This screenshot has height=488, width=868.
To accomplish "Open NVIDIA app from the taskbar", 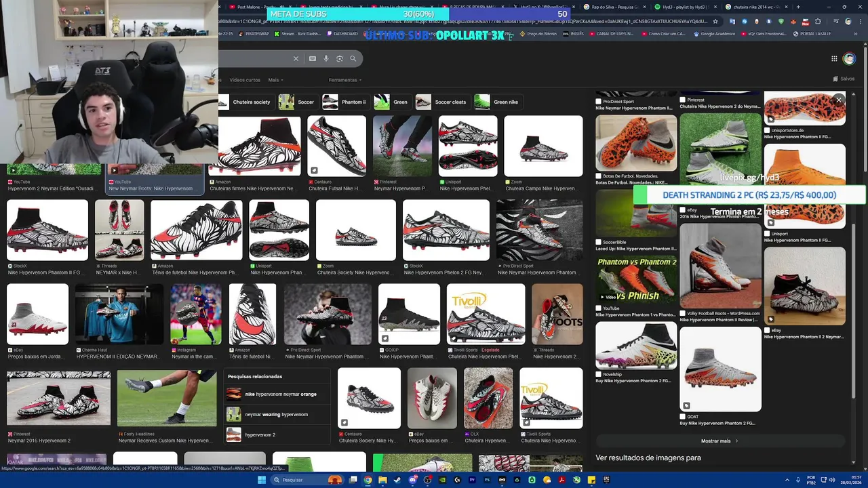I will click(442, 480).
